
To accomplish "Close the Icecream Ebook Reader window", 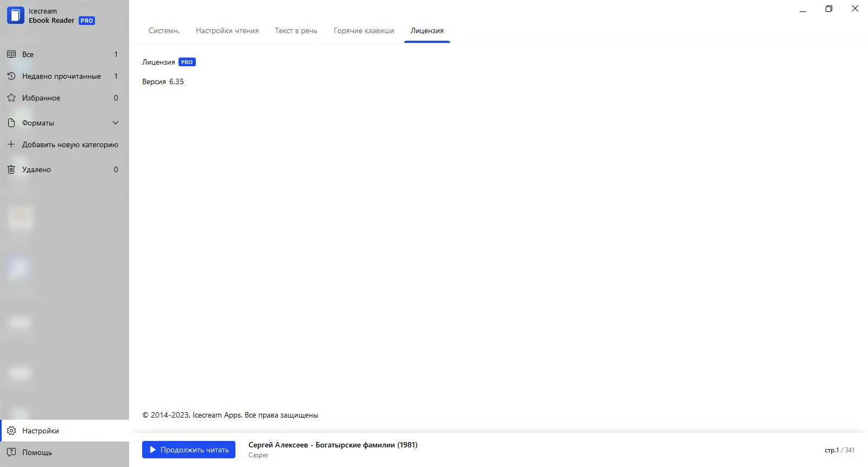I will point(855,9).
